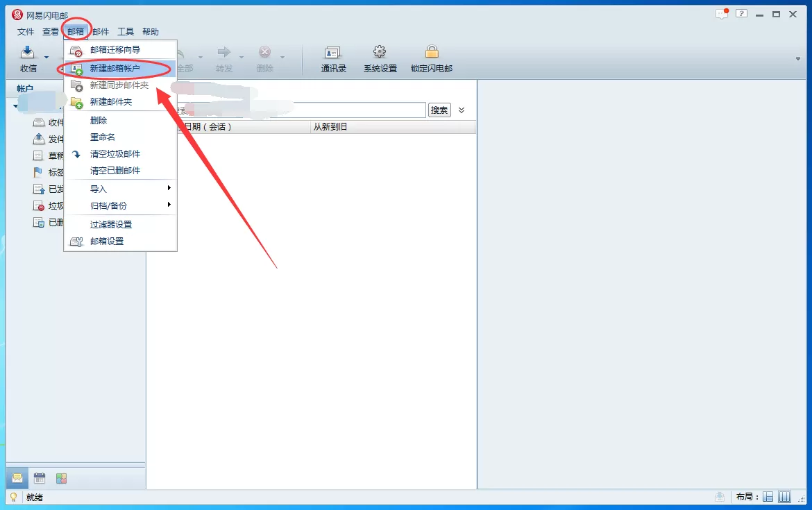812x510 pixels.
Task: Select the deleted 已删 folder icon
Action: pos(38,222)
